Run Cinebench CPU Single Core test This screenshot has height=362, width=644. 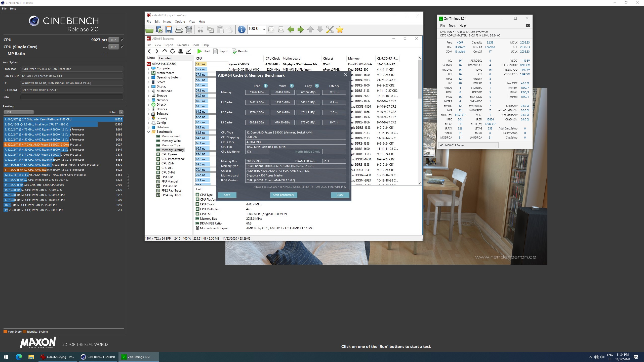pyautogui.click(x=113, y=47)
